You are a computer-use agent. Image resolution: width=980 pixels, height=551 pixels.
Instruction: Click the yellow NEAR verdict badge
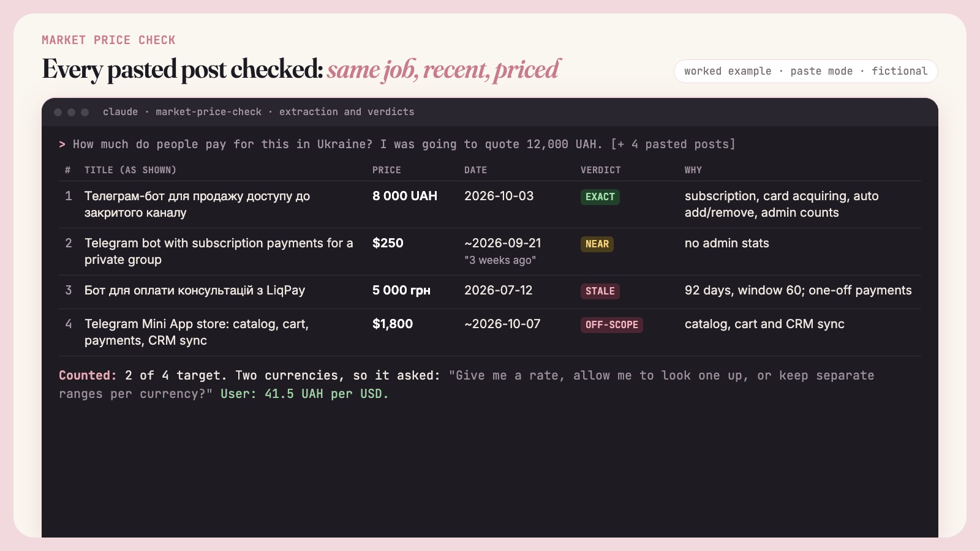tap(597, 244)
